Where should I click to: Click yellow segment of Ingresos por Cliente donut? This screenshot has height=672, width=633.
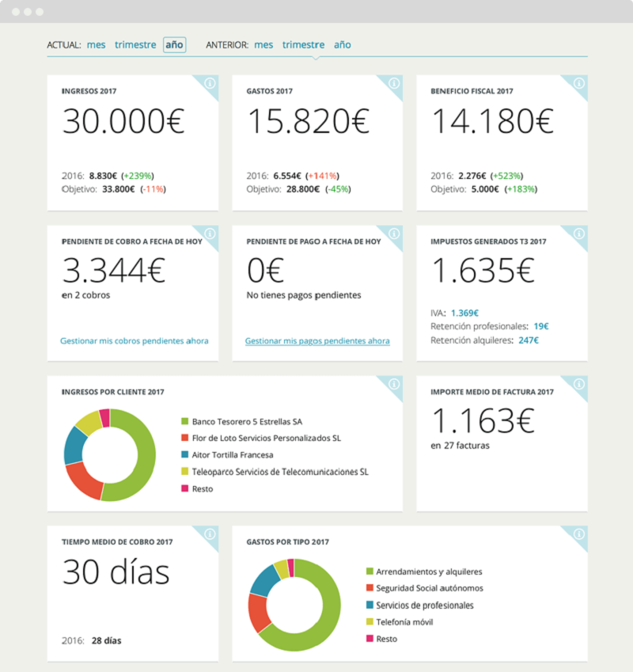point(89,421)
